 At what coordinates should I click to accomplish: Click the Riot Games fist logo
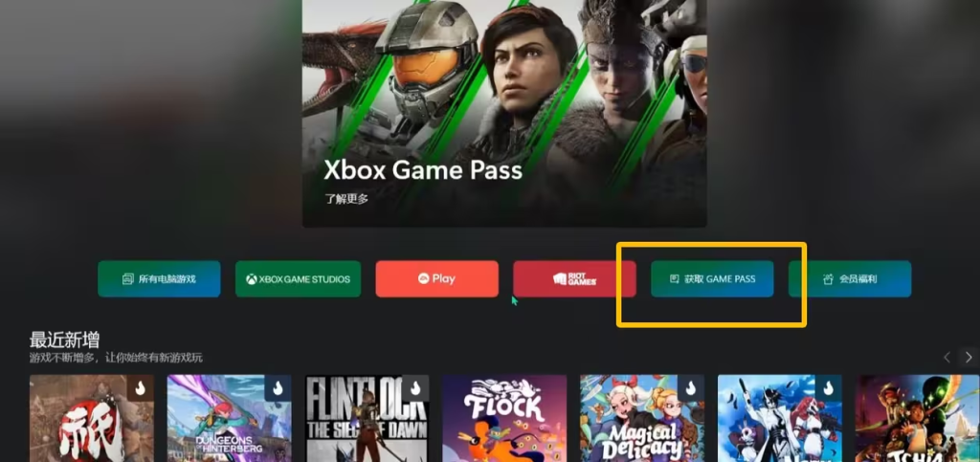[x=559, y=279]
